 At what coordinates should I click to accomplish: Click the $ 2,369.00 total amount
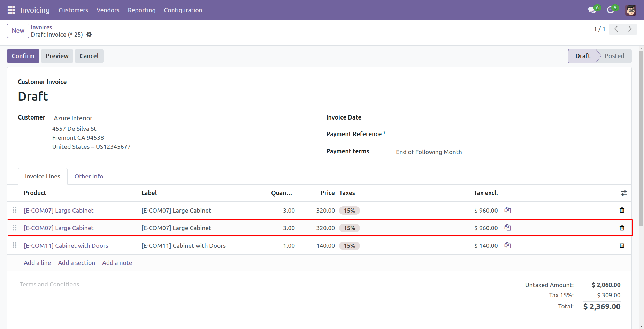pyautogui.click(x=602, y=307)
